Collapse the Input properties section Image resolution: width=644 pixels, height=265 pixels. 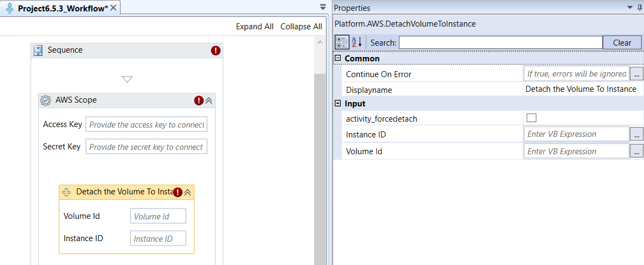pyautogui.click(x=338, y=103)
